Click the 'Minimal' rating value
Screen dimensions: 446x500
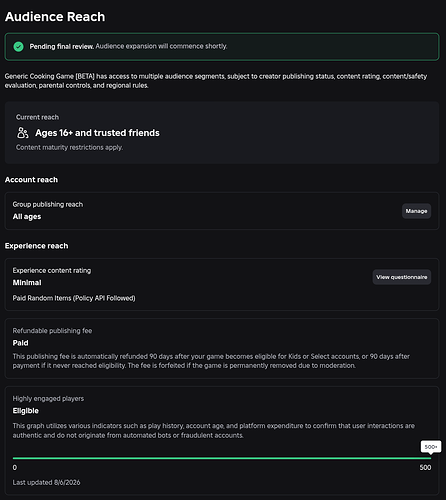pos(27,283)
